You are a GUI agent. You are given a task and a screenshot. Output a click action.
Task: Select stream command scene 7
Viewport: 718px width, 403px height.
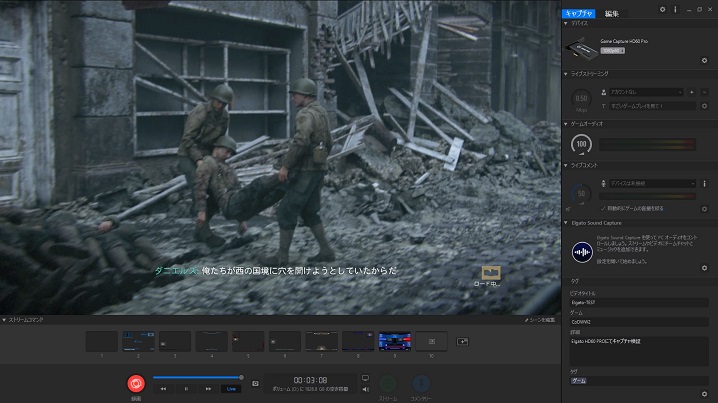click(321, 342)
